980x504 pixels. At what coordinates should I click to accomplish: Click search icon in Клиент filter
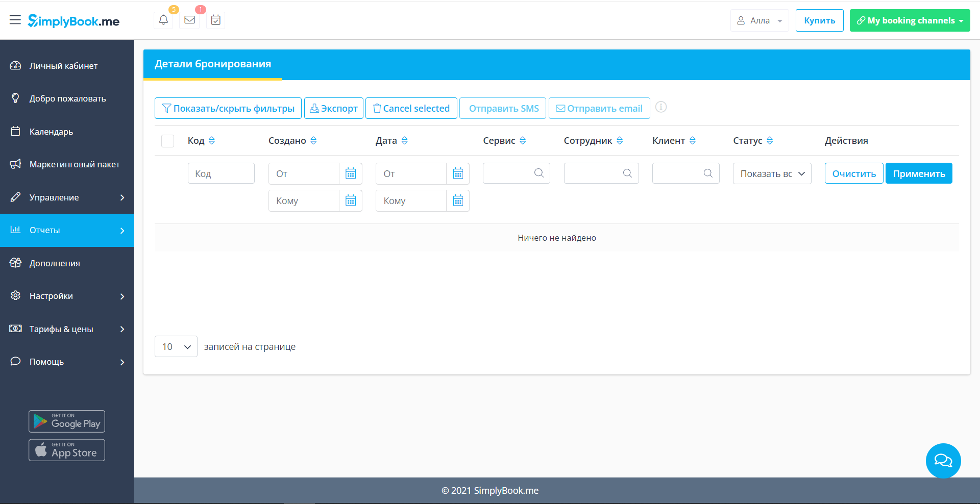coord(708,173)
